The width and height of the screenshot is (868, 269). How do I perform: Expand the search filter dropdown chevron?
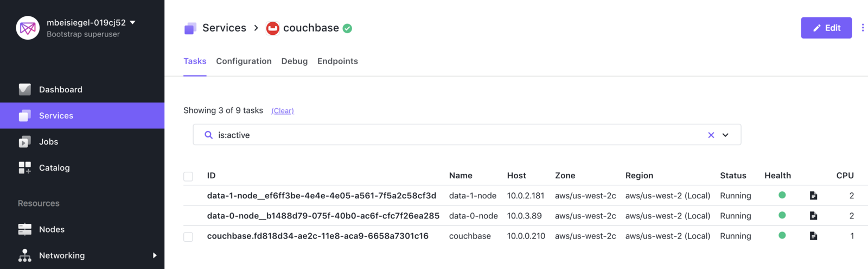pos(725,135)
